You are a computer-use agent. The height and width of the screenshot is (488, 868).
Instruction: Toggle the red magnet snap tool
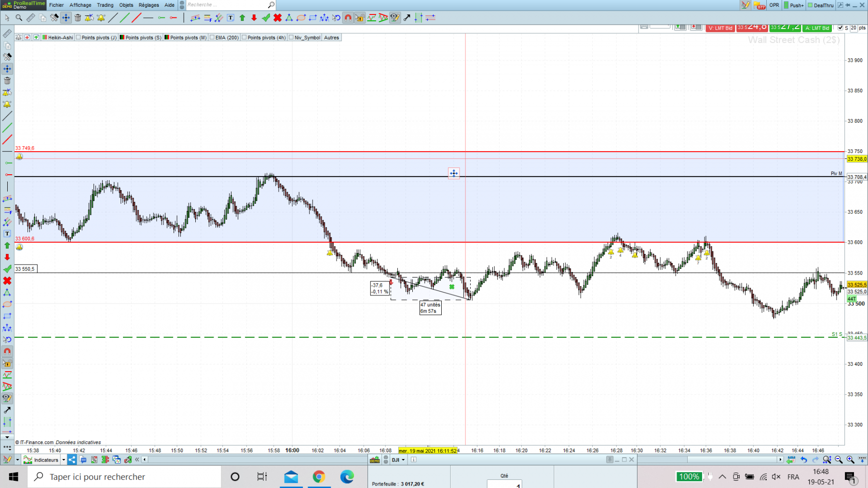[348, 18]
